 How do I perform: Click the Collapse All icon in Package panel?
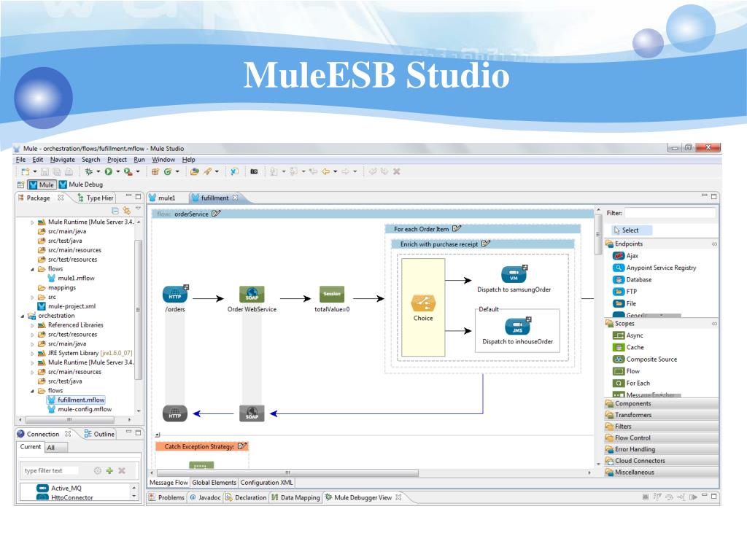click(115, 210)
